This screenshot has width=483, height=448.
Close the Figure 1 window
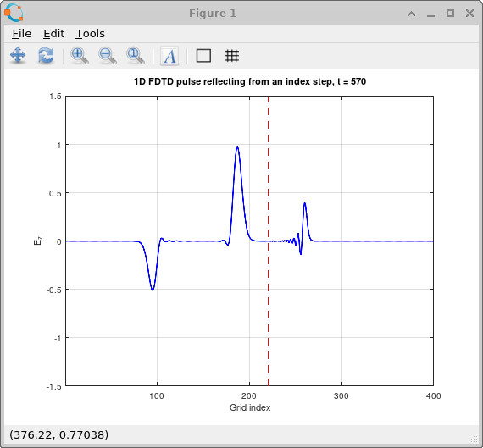click(x=469, y=14)
